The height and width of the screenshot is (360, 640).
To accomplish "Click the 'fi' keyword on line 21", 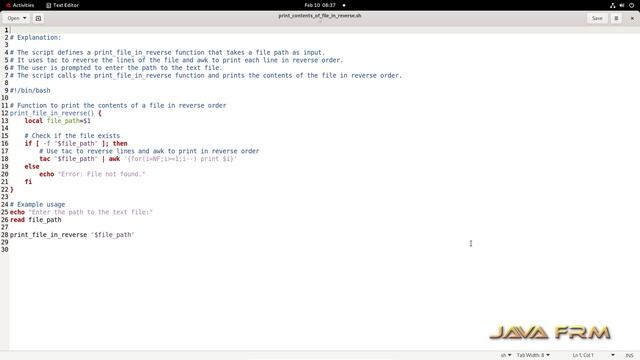I will point(28,181).
